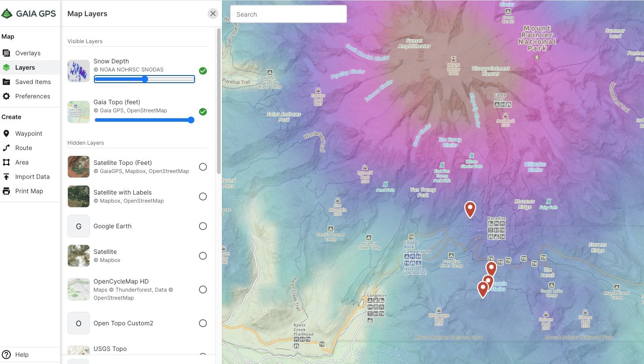The image size is (644, 364).
Task: Click the Satellite layer thumbnail
Action: coord(79,256)
